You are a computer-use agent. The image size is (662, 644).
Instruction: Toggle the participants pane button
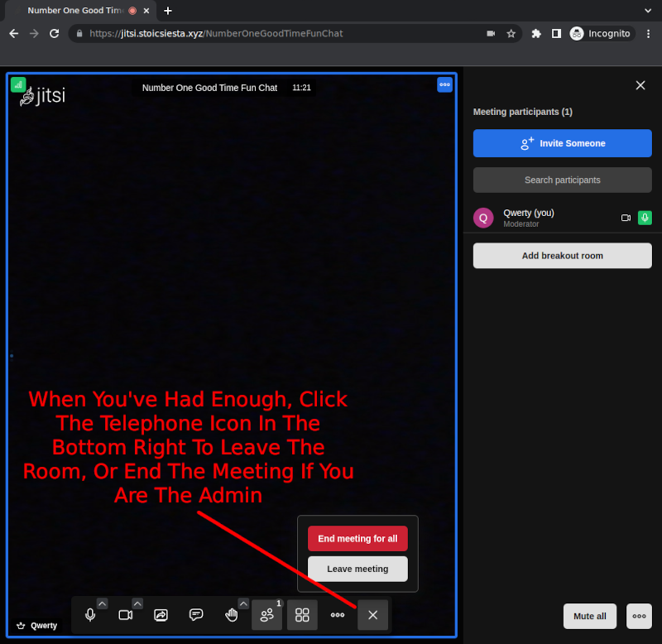pyautogui.click(x=266, y=615)
